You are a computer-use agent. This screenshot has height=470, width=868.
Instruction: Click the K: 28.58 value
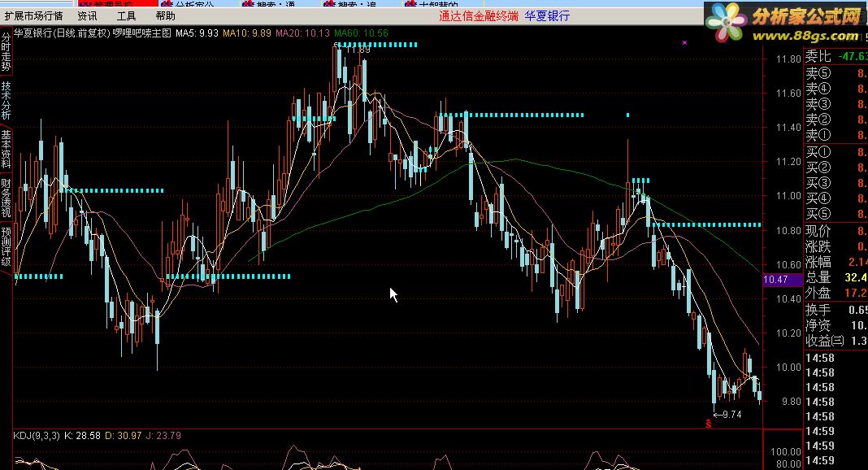click(x=82, y=436)
